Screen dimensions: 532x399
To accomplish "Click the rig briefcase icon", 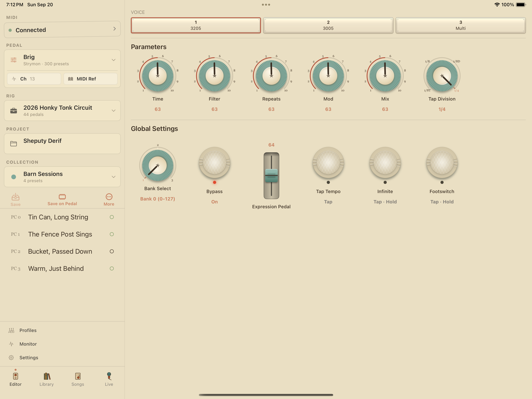I will pos(14,111).
